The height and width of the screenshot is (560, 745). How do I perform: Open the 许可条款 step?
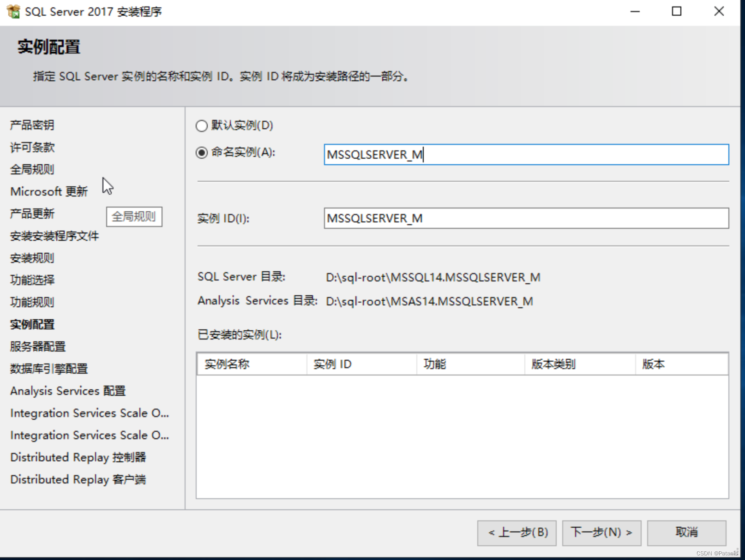click(32, 147)
